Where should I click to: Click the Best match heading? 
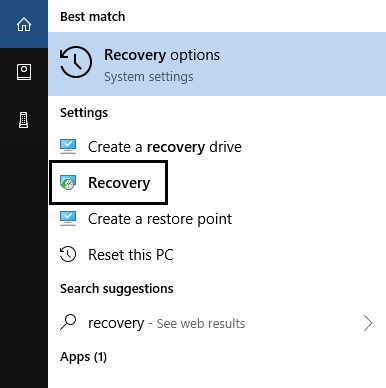[93, 17]
